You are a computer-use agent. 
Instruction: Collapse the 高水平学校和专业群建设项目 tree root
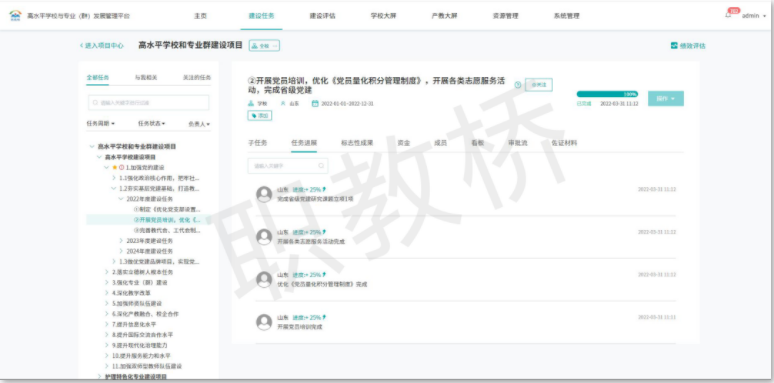click(91, 147)
